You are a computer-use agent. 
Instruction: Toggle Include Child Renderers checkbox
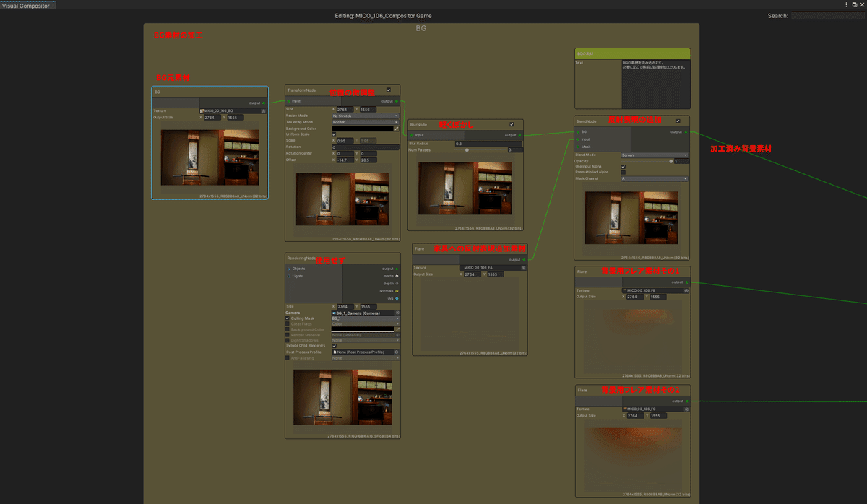click(334, 346)
